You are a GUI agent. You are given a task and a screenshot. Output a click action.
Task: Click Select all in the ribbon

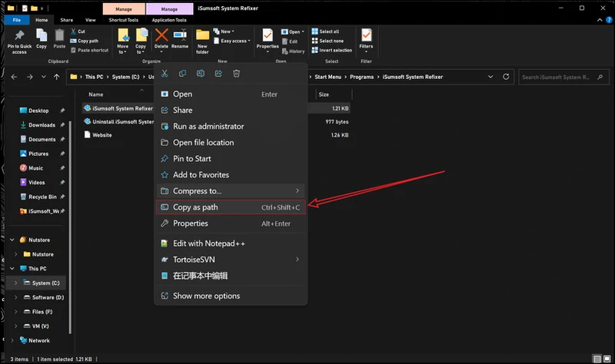(x=327, y=31)
